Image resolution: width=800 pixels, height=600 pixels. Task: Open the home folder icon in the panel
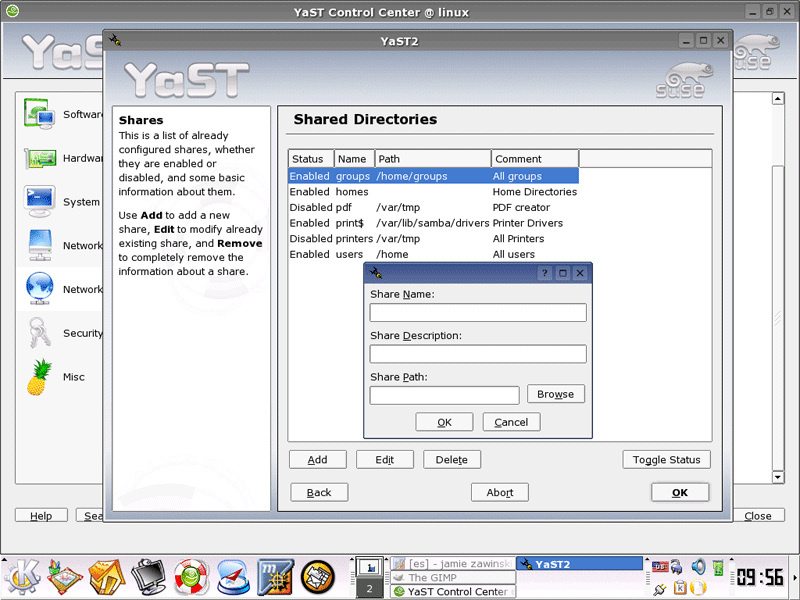(x=107, y=577)
